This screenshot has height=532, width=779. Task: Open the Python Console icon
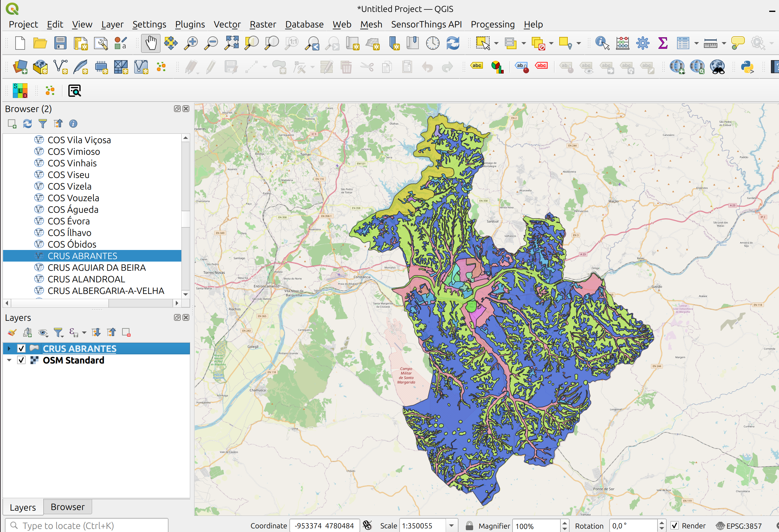747,67
